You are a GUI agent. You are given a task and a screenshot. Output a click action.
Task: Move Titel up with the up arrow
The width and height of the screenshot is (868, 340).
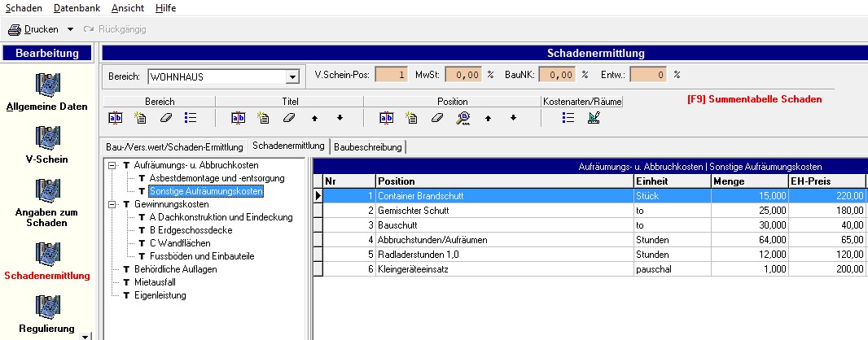click(314, 118)
